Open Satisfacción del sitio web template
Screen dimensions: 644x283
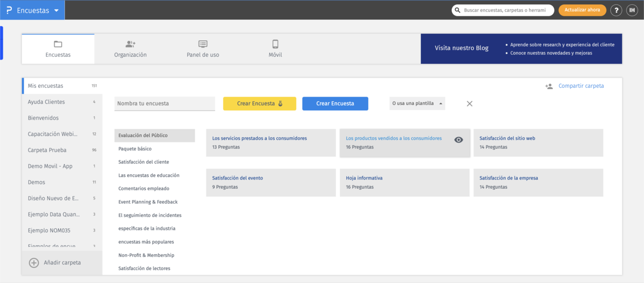coord(538,143)
